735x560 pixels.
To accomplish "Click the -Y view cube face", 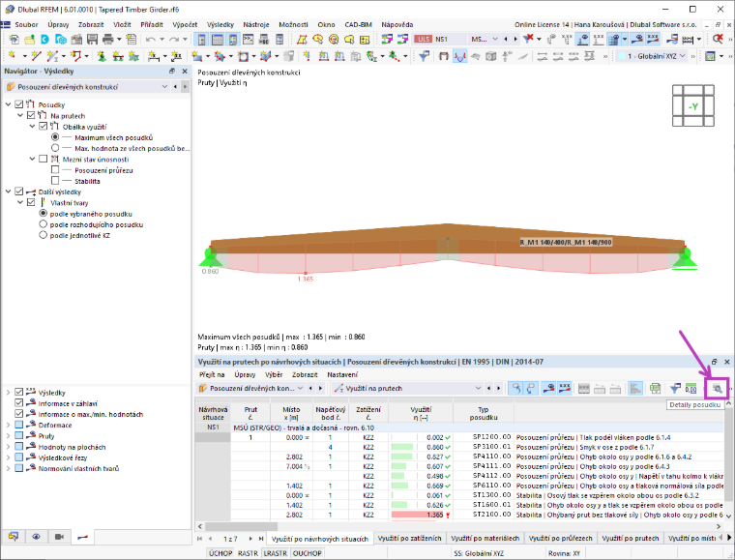I will click(x=692, y=106).
